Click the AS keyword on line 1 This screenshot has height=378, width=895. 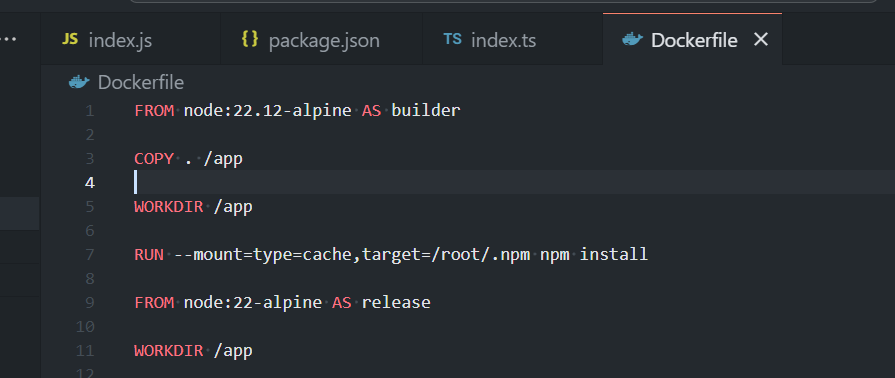tap(372, 111)
